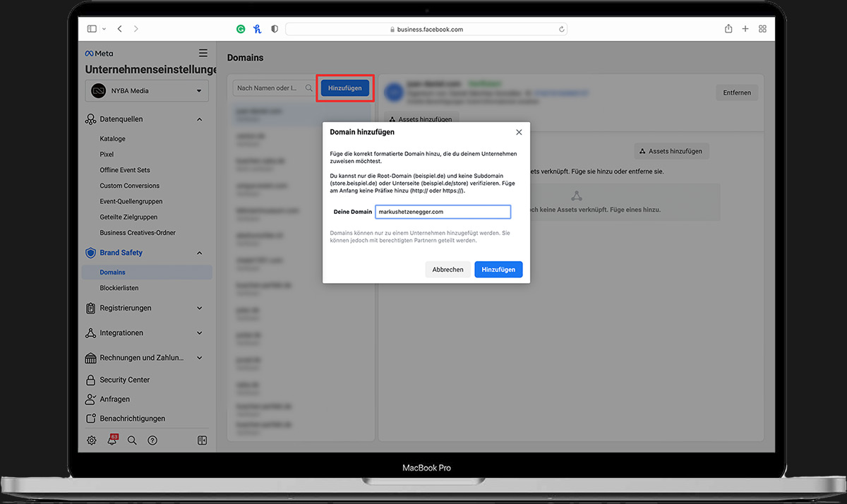This screenshot has height=504, width=847.
Task: Open Business Creatives-Ordner
Action: pos(138,232)
